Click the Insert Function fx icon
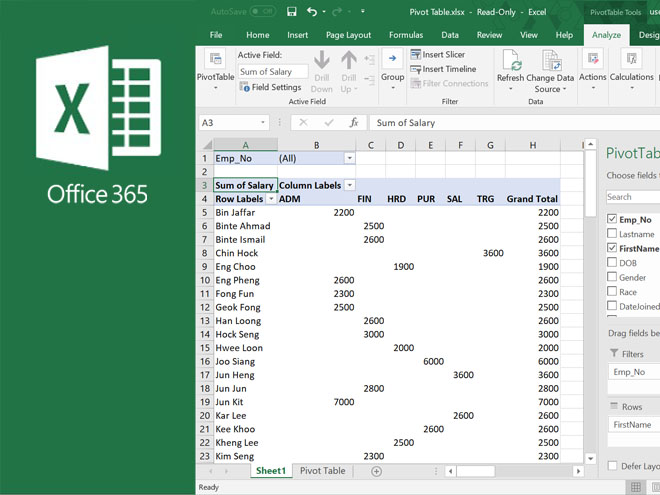The image size is (660, 495). point(353,123)
